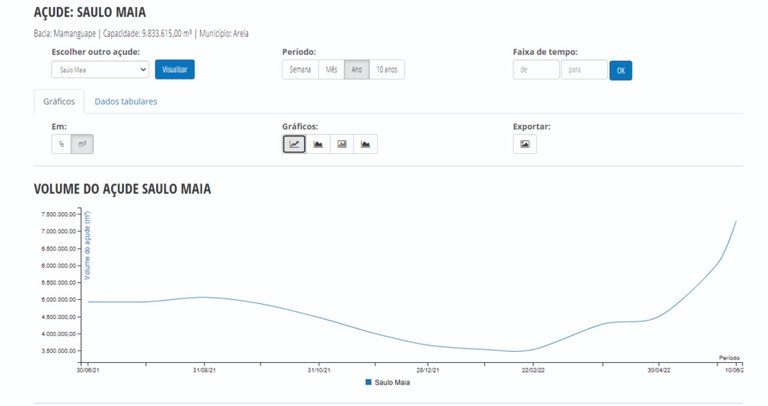Toggle the volume unit to m³
The width and height of the screenshot is (768, 406).
(x=82, y=144)
